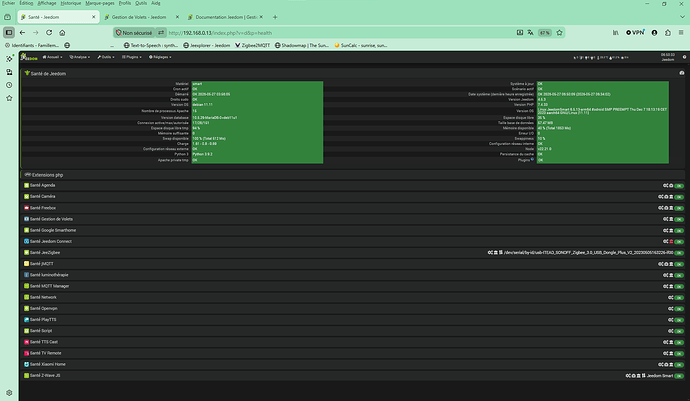690x401 pixels.
Task: Expand the Santé PlayTTS row
Action: tap(352, 320)
